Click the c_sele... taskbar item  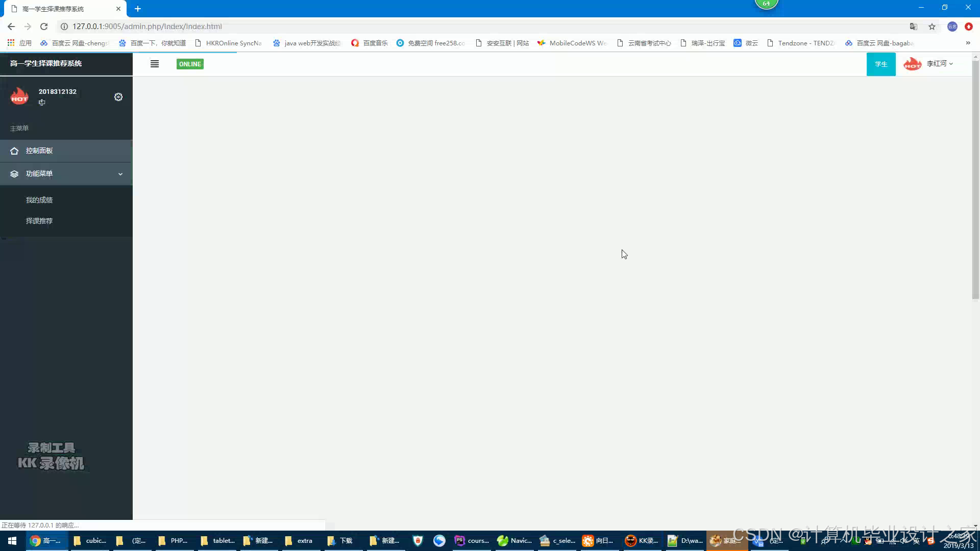(557, 541)
